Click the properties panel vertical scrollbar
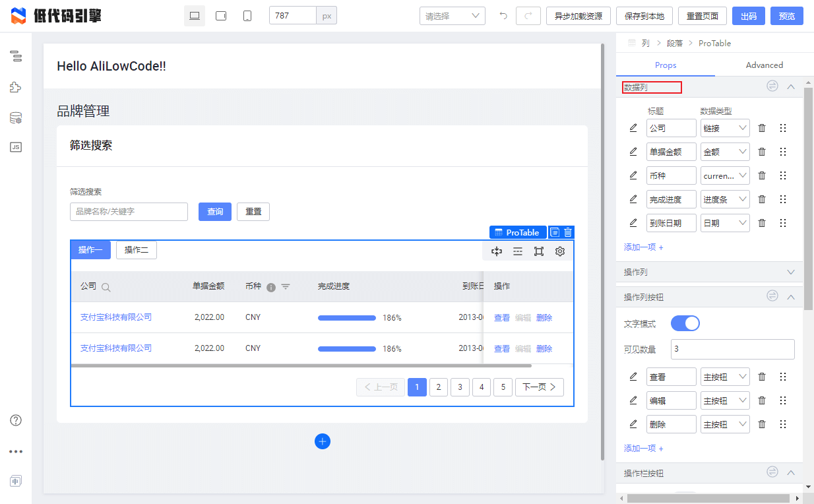The width and height of the screenshot is (814, 504). point(809,198)
